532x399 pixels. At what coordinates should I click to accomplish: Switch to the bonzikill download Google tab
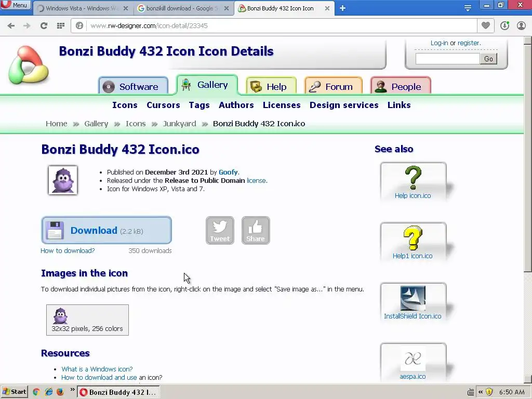click(183, 8)
